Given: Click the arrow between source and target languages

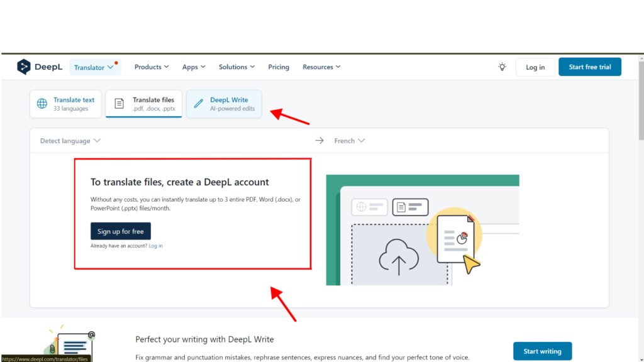Looking at the screenshot, I should (x=319, y=141).
